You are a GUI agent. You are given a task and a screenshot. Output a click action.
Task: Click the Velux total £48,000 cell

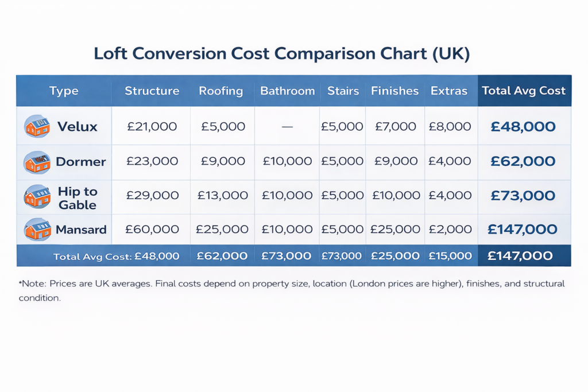pyautogui.click(x=523, y=126)
